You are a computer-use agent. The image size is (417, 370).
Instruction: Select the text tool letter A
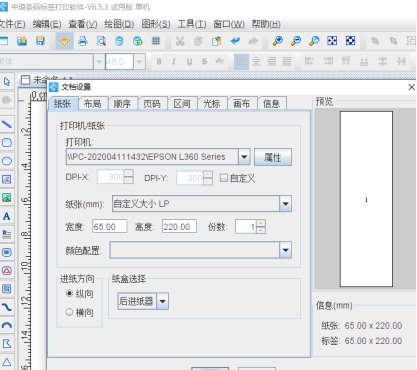coord(7,216)
